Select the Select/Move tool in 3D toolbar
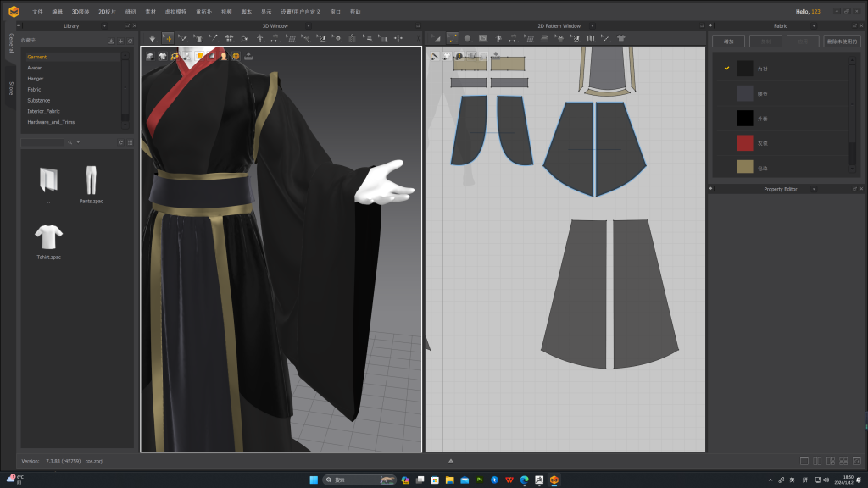Screen dimensions: 868x488 point(168,38)
